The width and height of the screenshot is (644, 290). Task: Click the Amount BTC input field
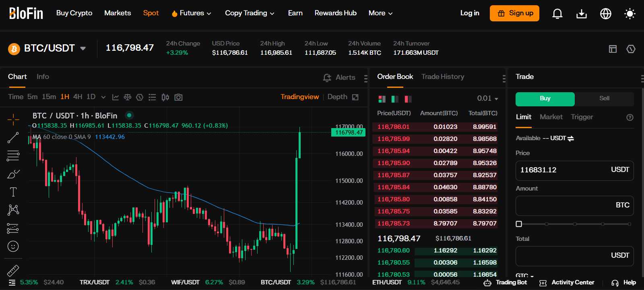[x=574, y=206]
